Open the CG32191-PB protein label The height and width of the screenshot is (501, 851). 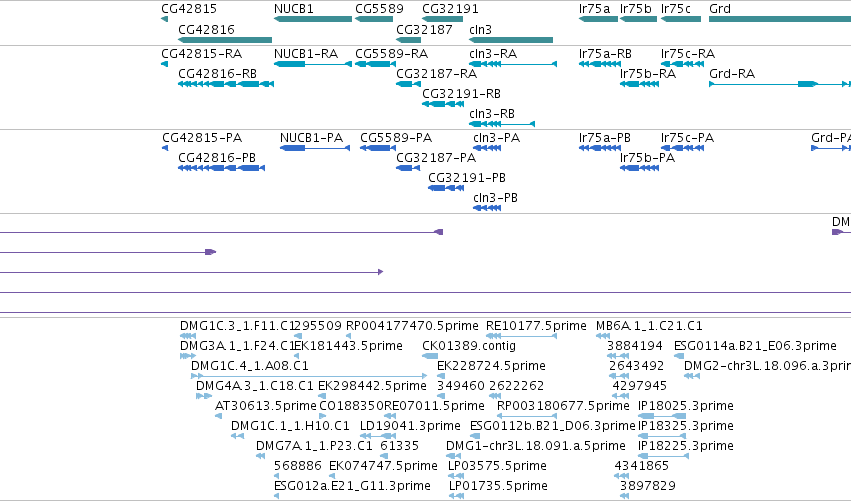467,178
